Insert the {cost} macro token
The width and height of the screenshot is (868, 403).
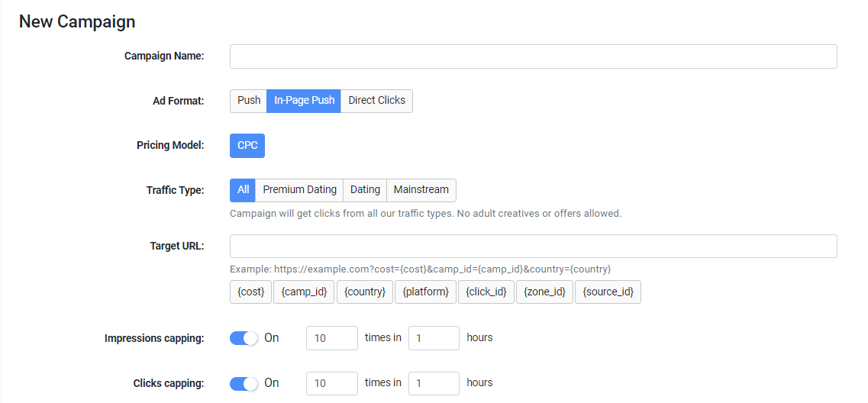250,292
